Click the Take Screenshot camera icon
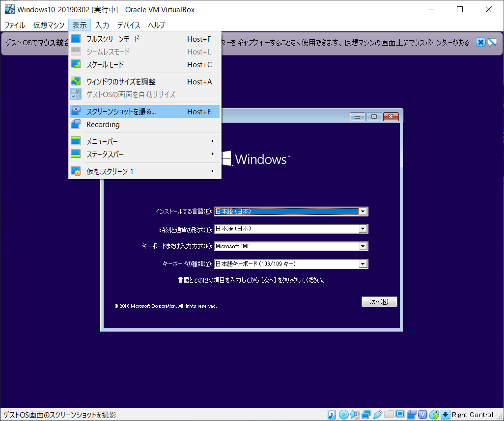 click(76, 111)
